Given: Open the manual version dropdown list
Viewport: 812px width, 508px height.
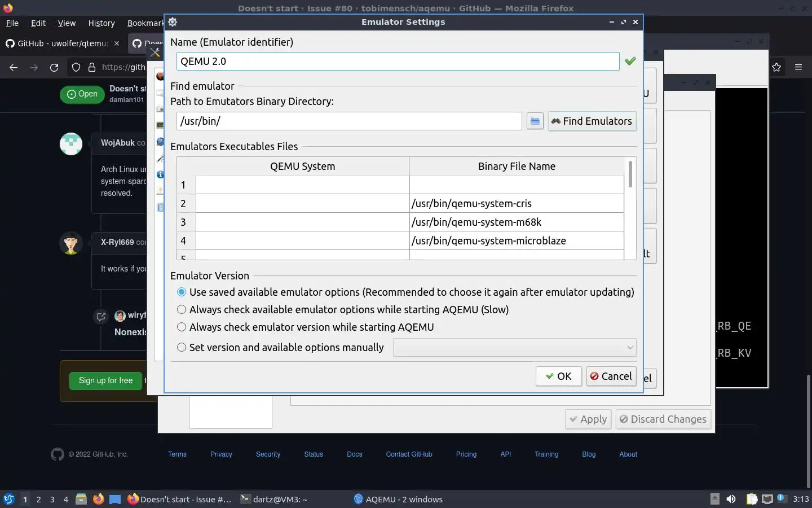Looking at the screenshot, I should click(x=515, y=347).
